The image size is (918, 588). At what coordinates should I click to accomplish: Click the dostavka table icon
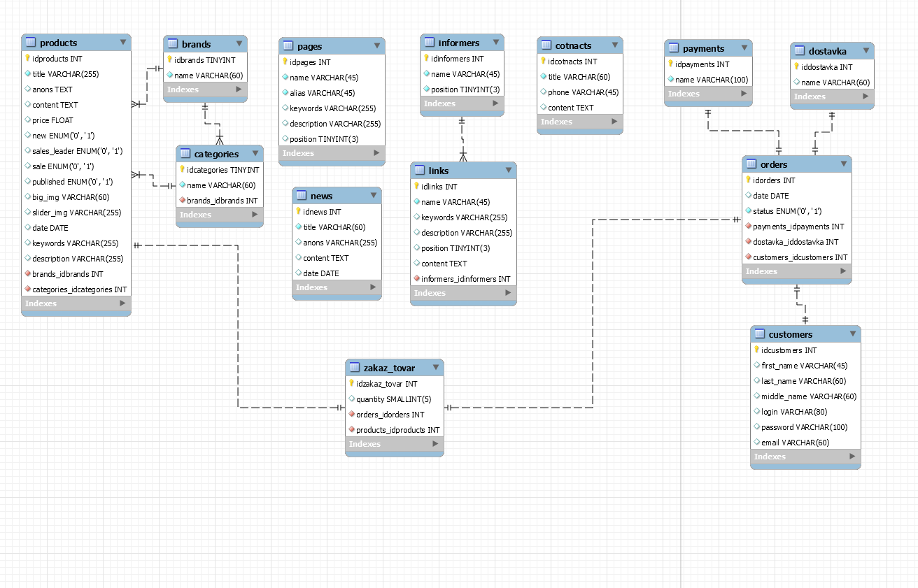[800, 51]
